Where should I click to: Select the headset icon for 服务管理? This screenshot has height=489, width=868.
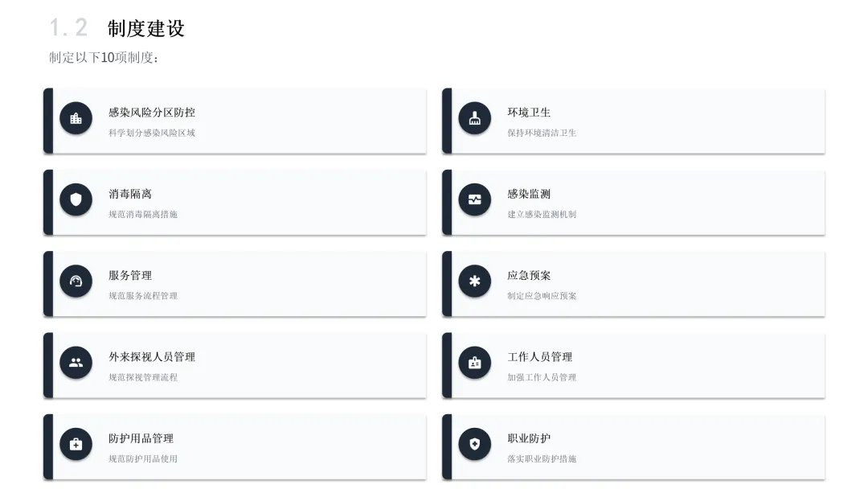point(76,281)
